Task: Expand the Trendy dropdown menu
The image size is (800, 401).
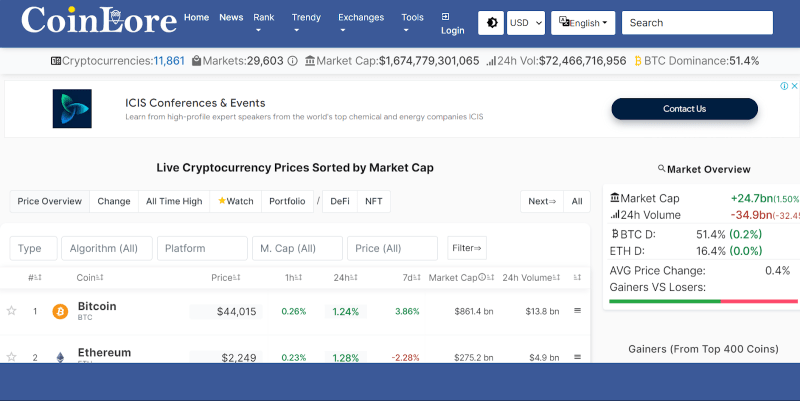Action: click(306, 23)
